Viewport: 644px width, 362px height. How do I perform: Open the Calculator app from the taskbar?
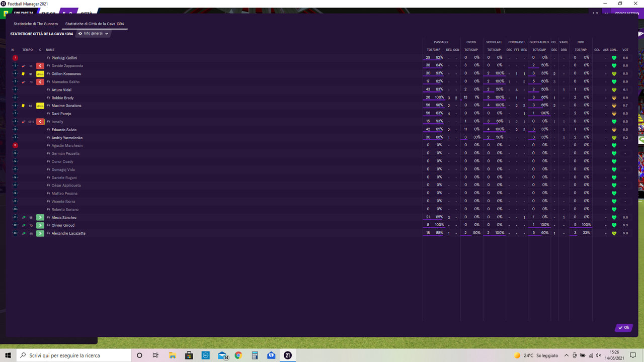click(x=255, y=355)
